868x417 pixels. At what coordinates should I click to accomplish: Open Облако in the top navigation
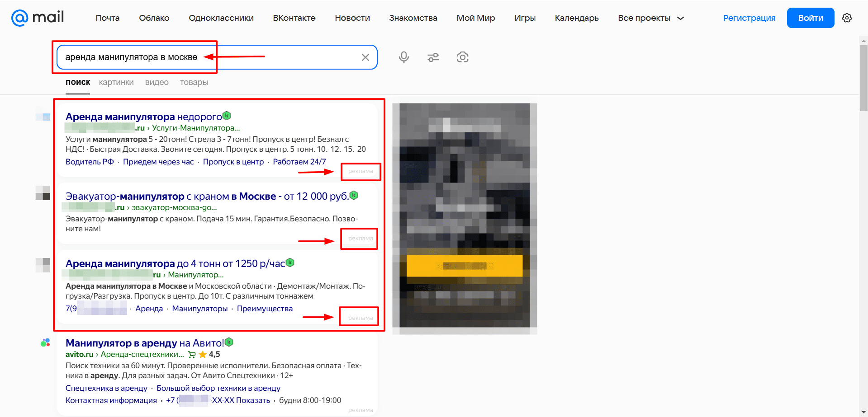(154, 18)
